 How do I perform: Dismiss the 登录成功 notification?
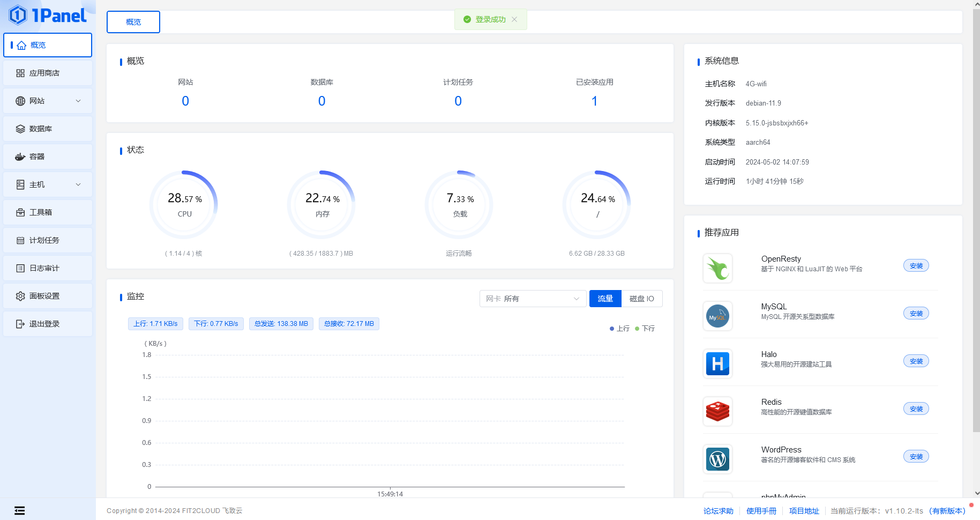(x=514, y=19)
